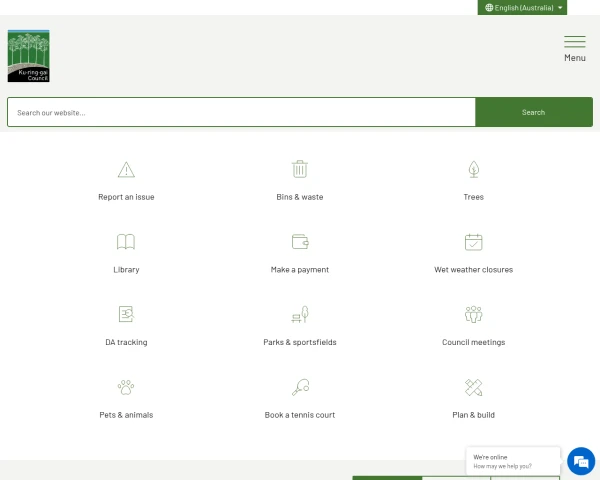Click the DA tracking document icon
Screen dimensions: 600x480
click(126, 314)
